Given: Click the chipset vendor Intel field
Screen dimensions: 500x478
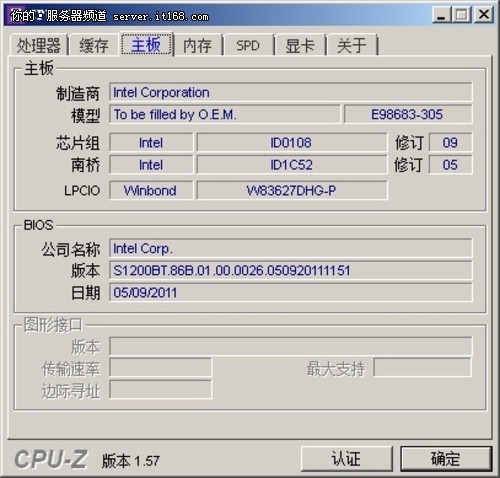Looking at the screenshot, I should tap(151, 143).
